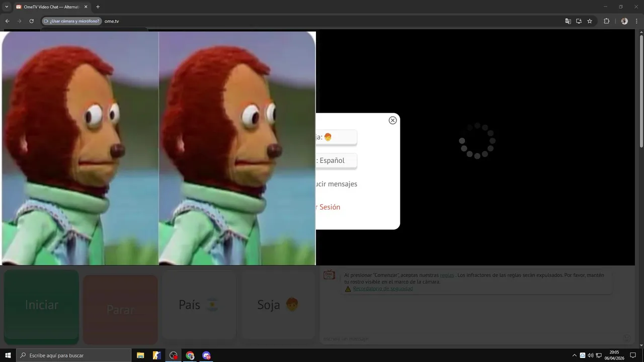Click the cloud icon in system tray
This screenshot has height=362, width=644.
pos(583,355)
